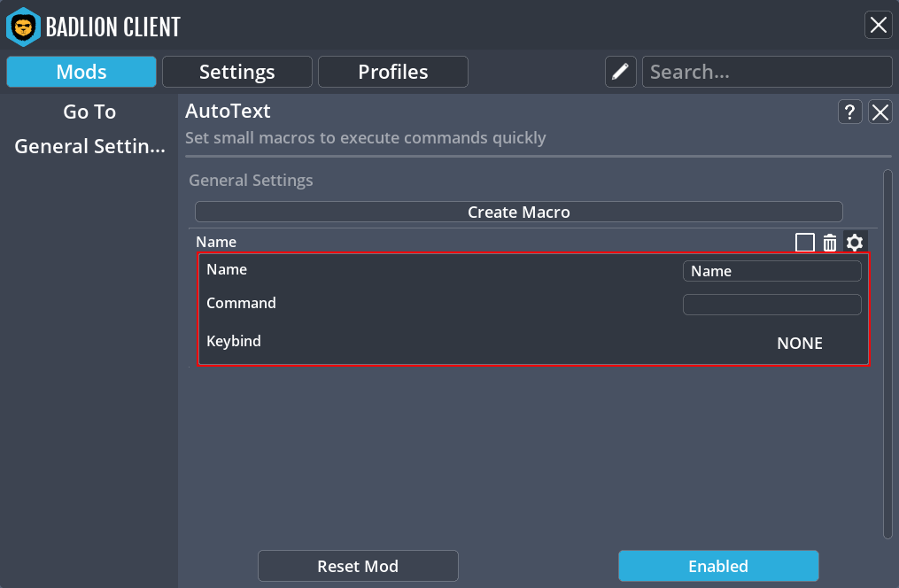This screenshot has height=588, width=899.
Task: Create a new macro
Action: pos(519,212)
